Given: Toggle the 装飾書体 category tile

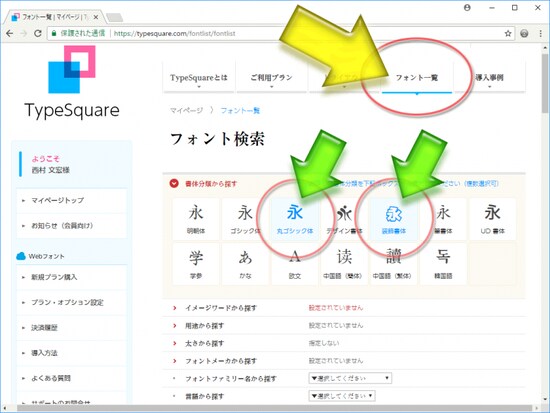Looking at the screenshot, I should click(x=394, y=219).
